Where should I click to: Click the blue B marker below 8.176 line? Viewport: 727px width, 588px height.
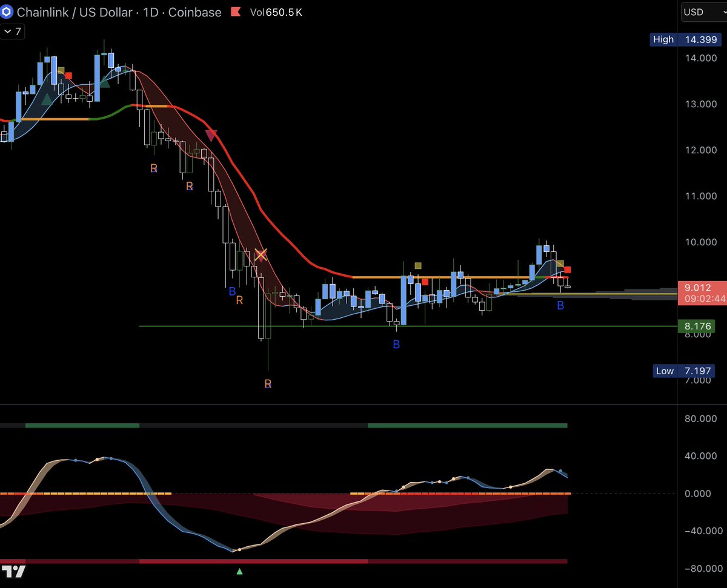396,345
